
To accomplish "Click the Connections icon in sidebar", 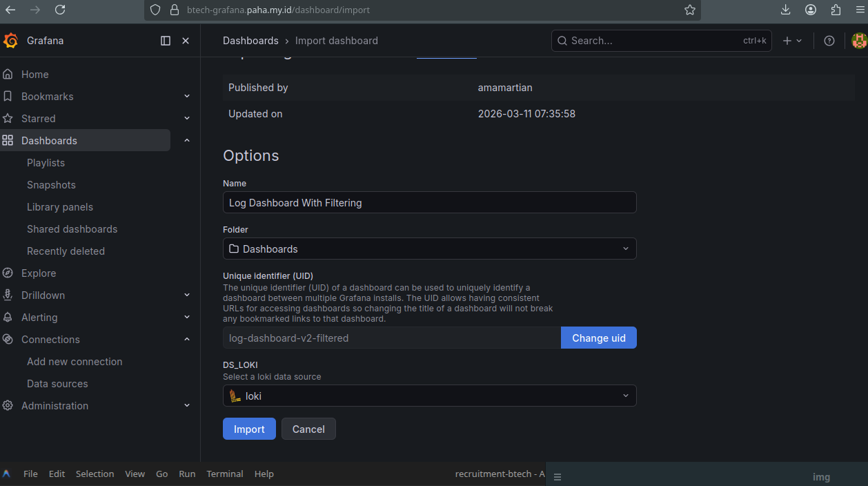I will [8, 339].
